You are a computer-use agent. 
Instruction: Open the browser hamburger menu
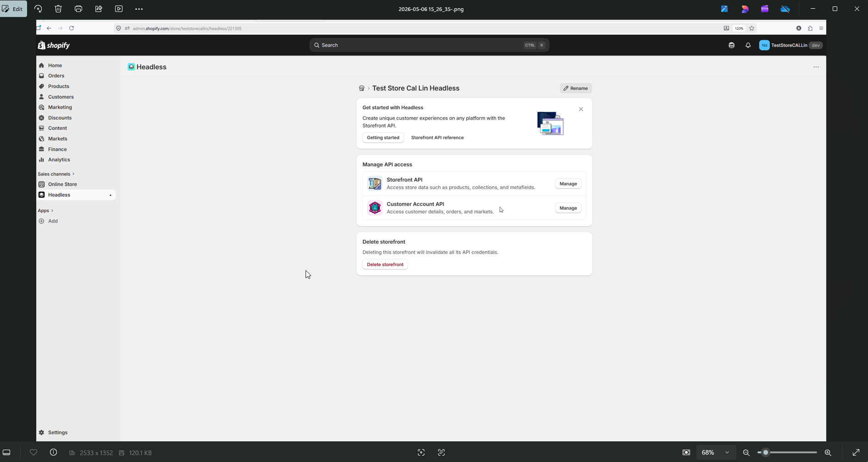coord(821,28)
